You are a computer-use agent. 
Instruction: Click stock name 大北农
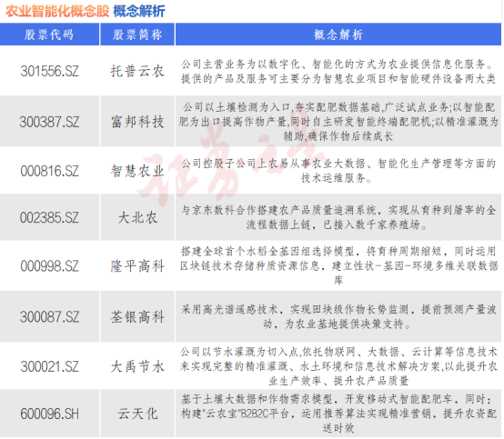tap(137, 218)
